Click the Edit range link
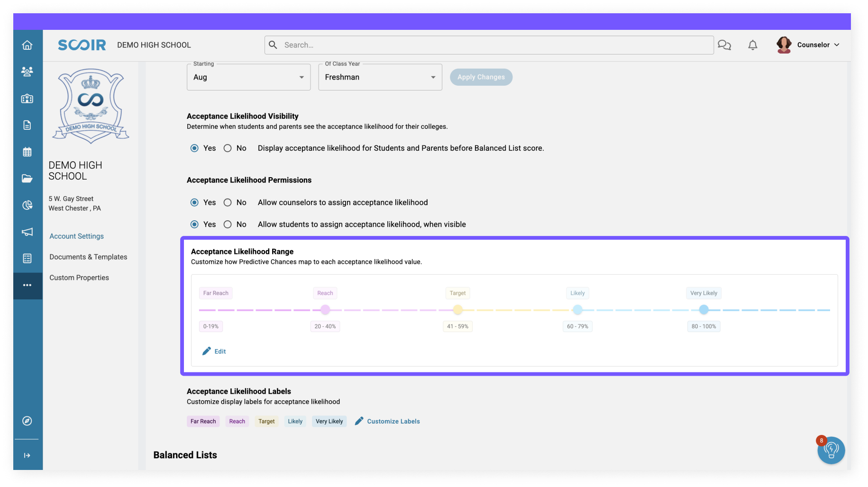 coord(220,352)
